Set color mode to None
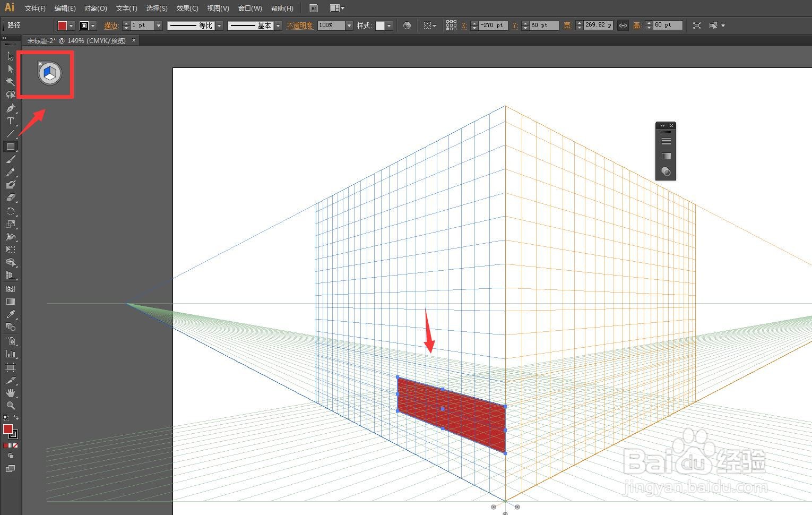This screenshot has width=812, height=515. click(15, 445)
